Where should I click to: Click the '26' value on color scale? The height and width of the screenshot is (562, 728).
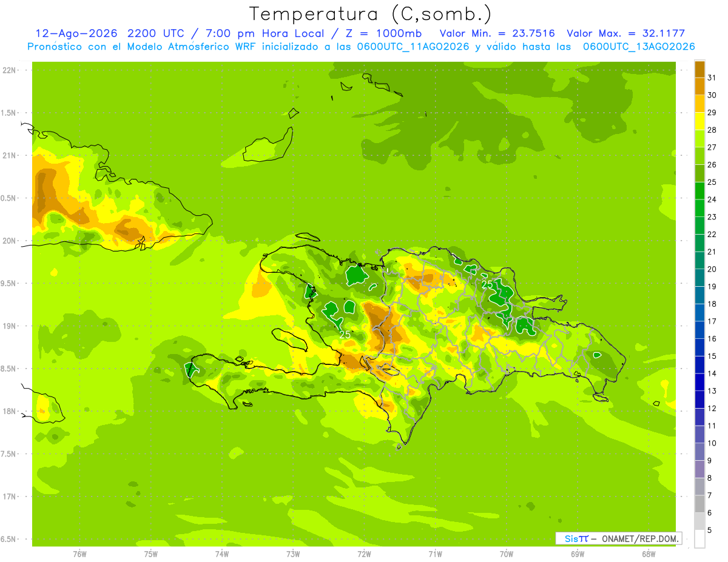pyautogui.click(x=712, y=164)
